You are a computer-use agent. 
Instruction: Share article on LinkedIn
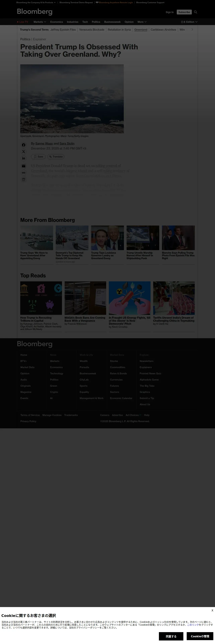point(24,158)
